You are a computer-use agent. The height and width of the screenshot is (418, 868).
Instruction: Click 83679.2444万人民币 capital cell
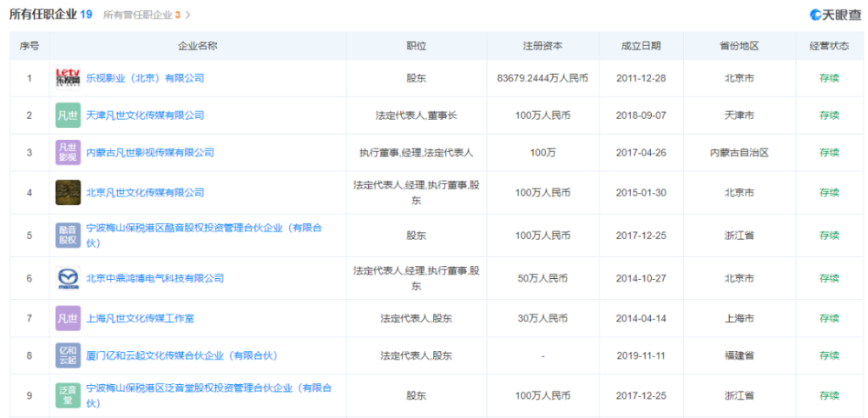click(542, 78)
